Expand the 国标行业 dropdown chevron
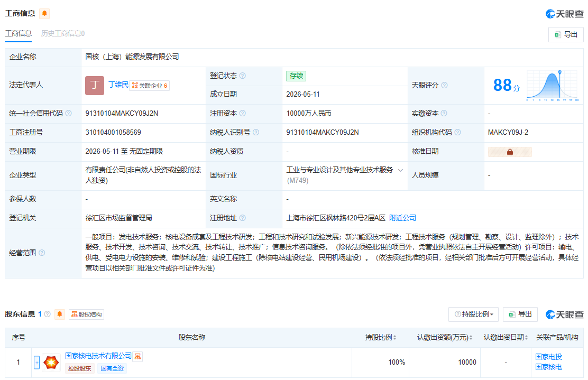Viewport: 588px width, 380px height. [x=400, y=170]
